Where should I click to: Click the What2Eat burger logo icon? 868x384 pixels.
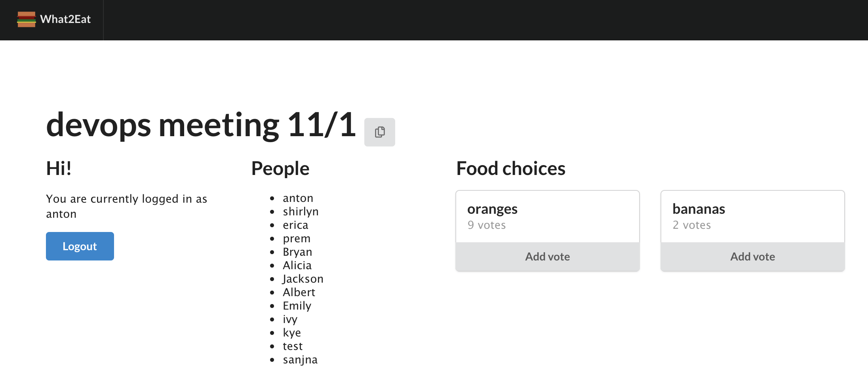coord(27,19)
